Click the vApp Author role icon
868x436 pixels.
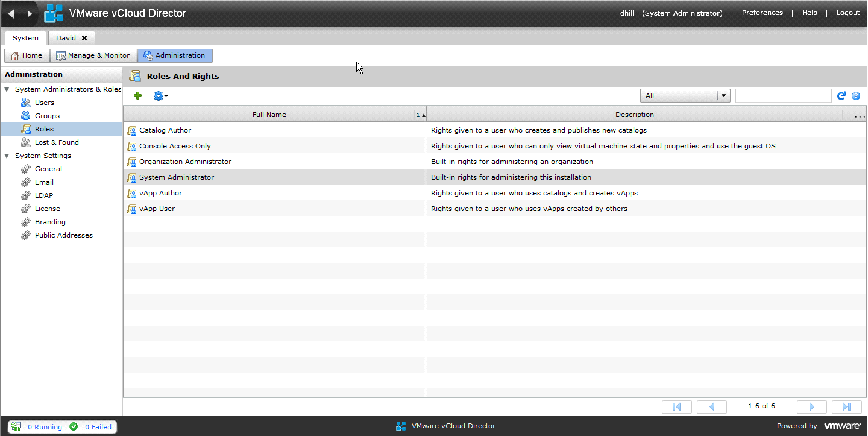coord(132,193)
